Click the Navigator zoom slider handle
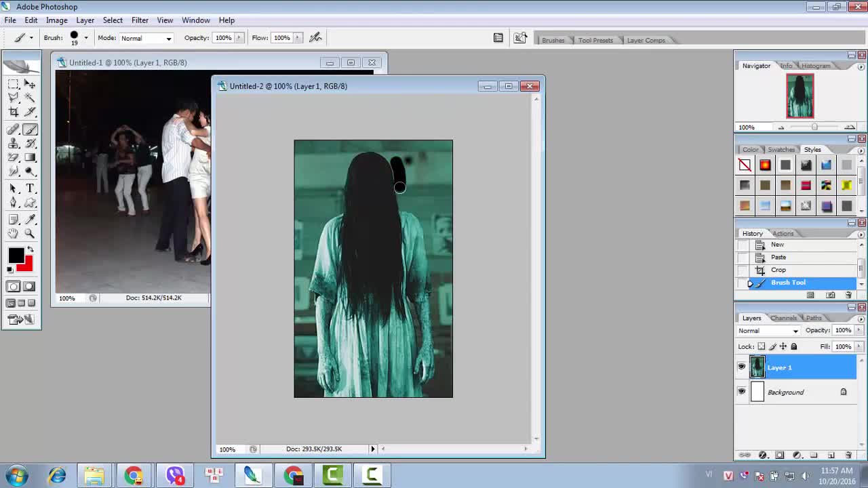The image size is (868, 488). coord(814,127)
